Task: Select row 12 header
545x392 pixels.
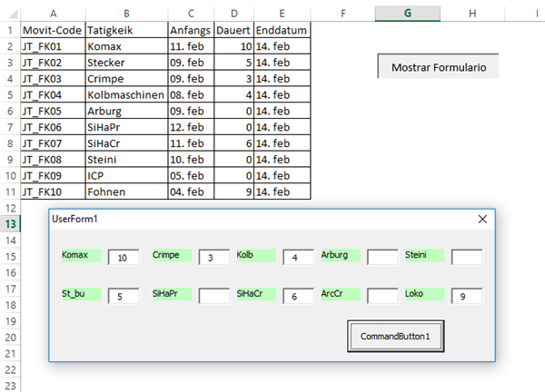Action: click(x=10, y=208)
